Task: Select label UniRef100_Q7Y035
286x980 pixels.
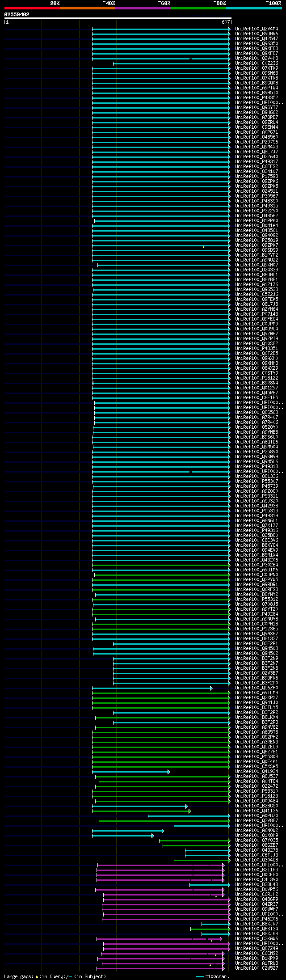Action: coord(257,840)
